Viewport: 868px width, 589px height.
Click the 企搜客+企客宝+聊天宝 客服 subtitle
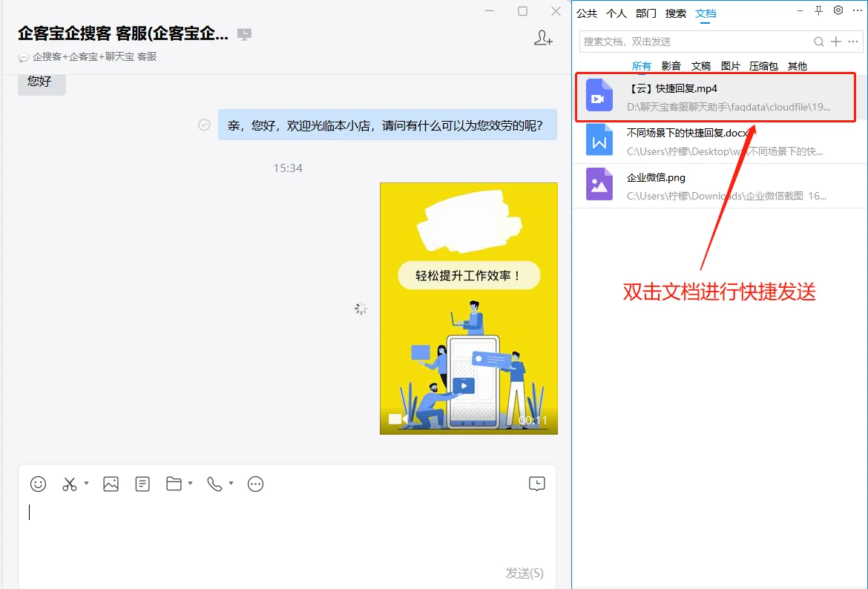pos(95,56)
